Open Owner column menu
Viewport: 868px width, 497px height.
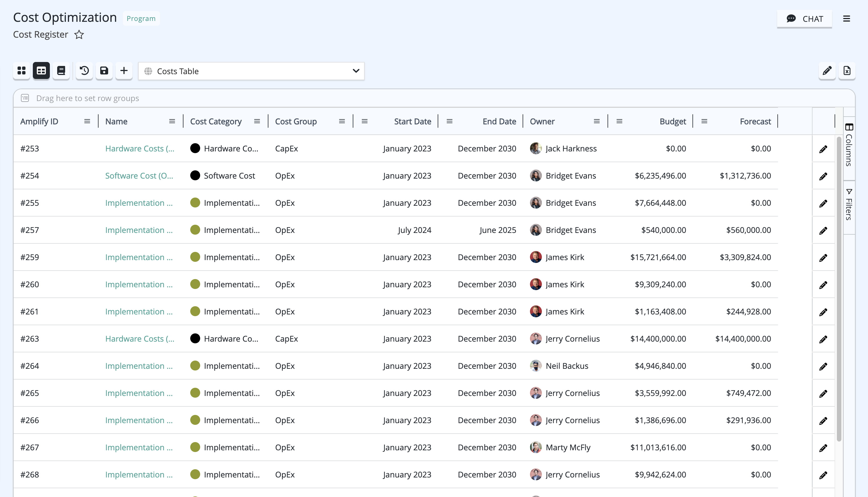pyautogui.click(x=597, y=121)
